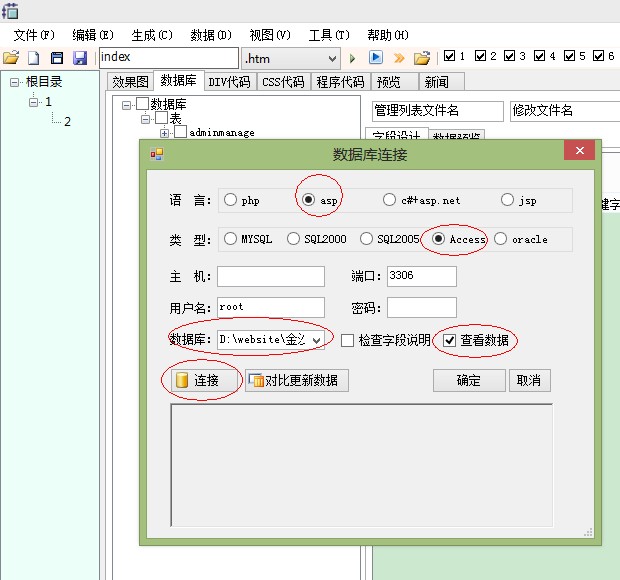Toggle toolbar checkbox 6
Viewport: 620px width, 580px height.
(x=598, y=56)
